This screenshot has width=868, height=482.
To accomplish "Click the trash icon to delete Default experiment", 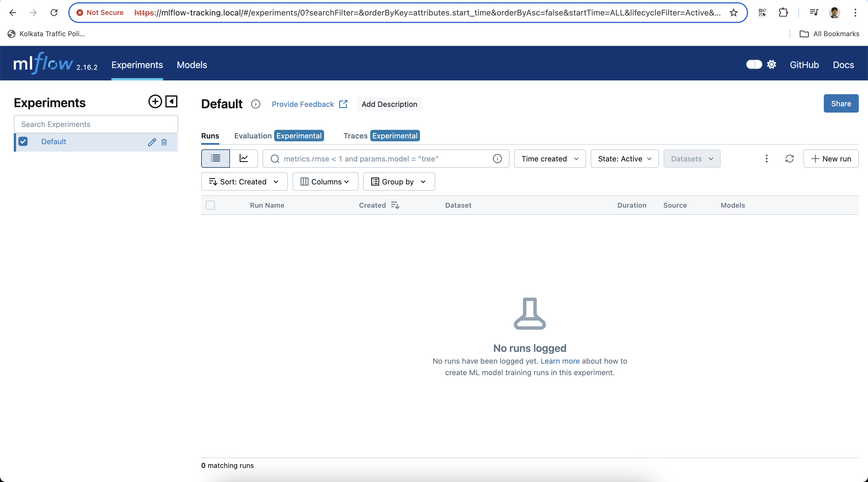I will click(x=164, y=142).
